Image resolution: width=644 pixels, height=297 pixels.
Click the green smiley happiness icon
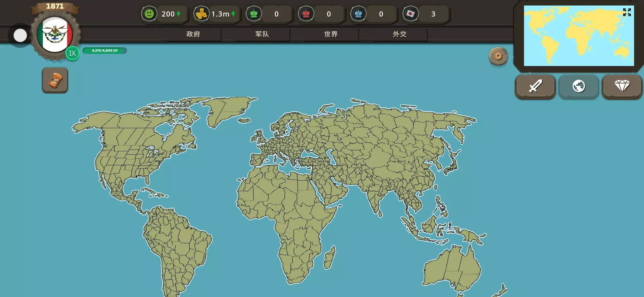coord(149,14)
